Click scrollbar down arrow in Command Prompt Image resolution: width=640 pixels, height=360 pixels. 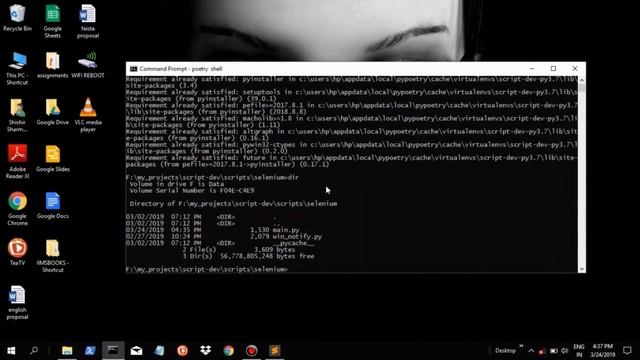pyautogui.click(x=582, y=269)
